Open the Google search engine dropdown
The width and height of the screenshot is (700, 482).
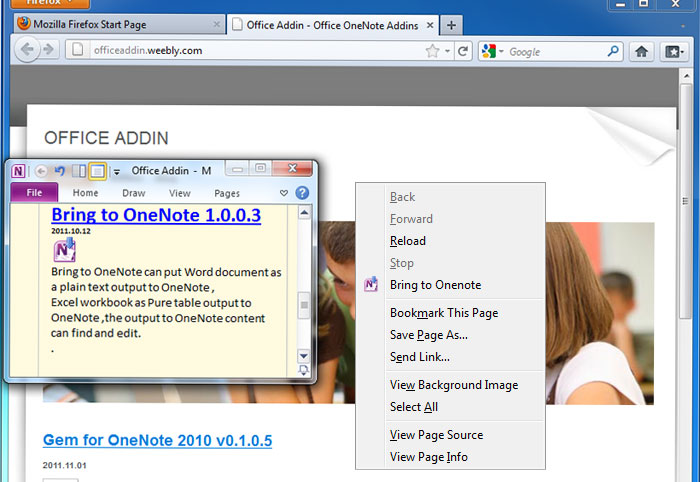click(501, 52)
